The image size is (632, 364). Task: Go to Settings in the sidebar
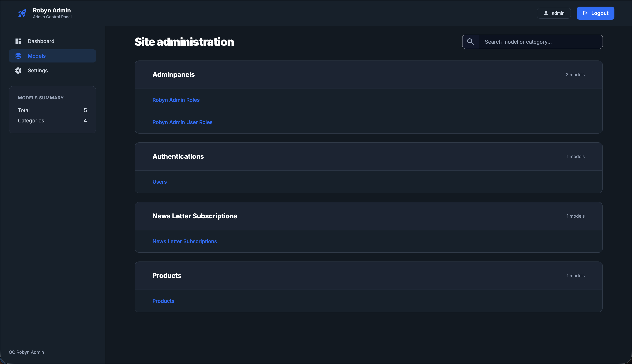(52, 71)
